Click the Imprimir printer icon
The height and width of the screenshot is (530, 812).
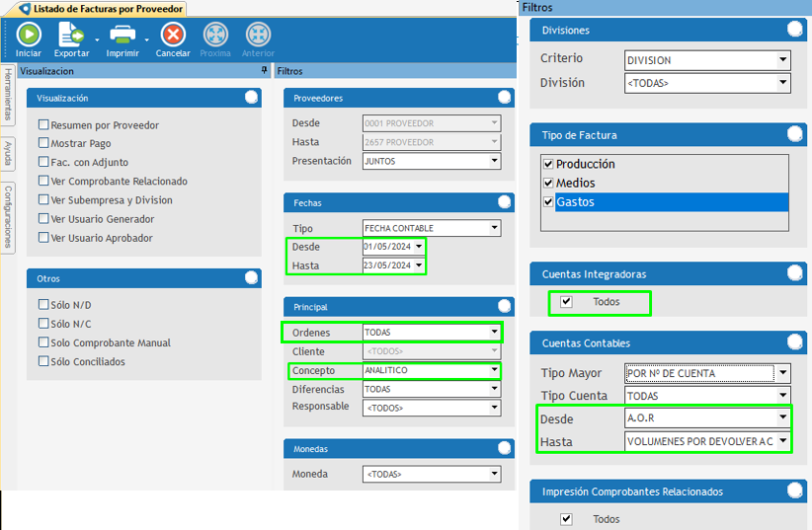(x=122, y=36)
